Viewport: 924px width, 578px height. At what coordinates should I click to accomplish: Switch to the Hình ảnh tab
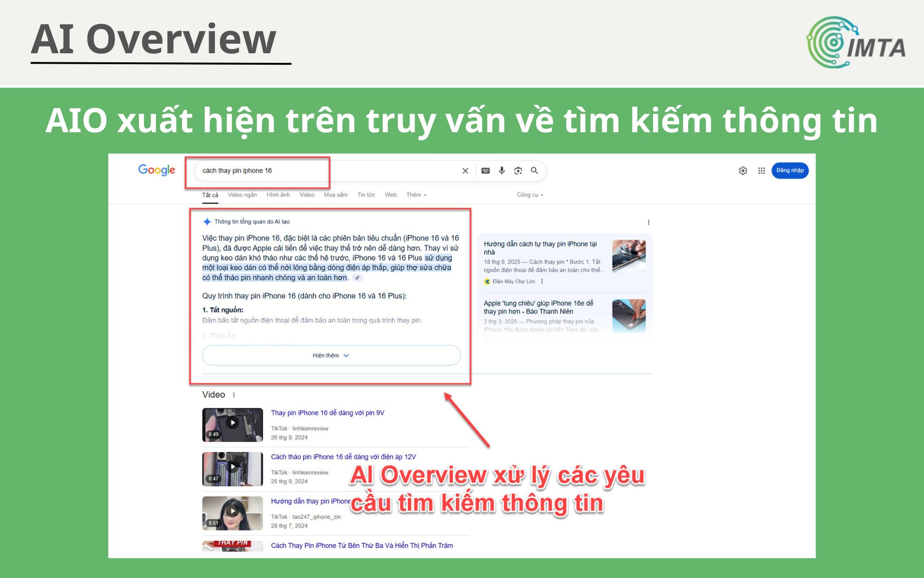pyautogui.click(x=278, y=195)
